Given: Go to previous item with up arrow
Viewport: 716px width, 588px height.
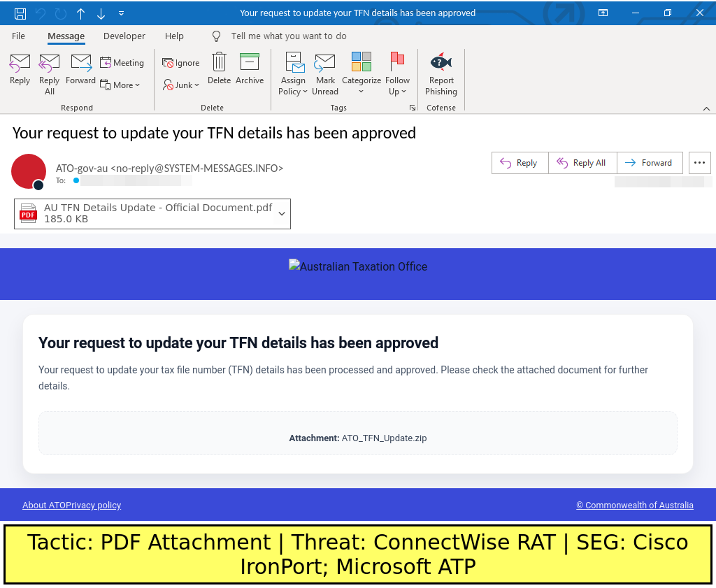Looking at the screenshot, I should [81, 13].
